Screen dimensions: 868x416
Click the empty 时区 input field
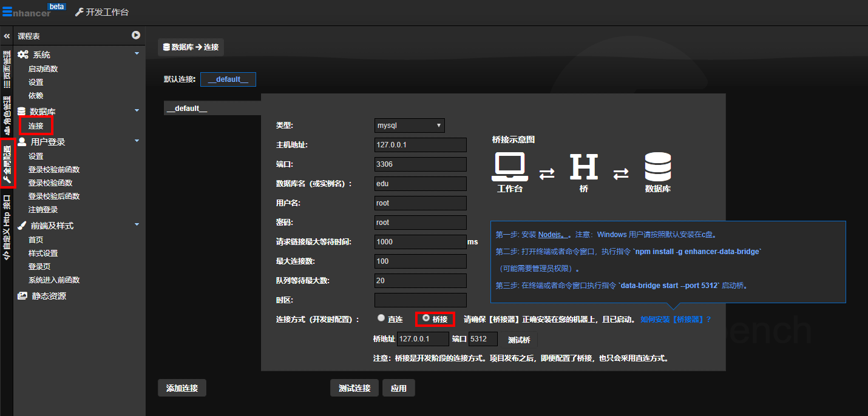coord(421,300)
